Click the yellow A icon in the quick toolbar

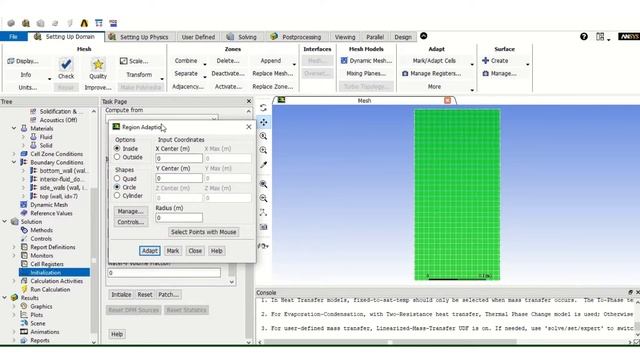pos(84,23)
